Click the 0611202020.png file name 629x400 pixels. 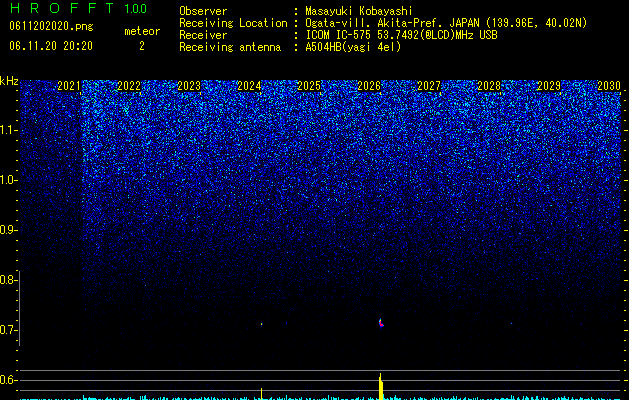(x=51, y=27)
